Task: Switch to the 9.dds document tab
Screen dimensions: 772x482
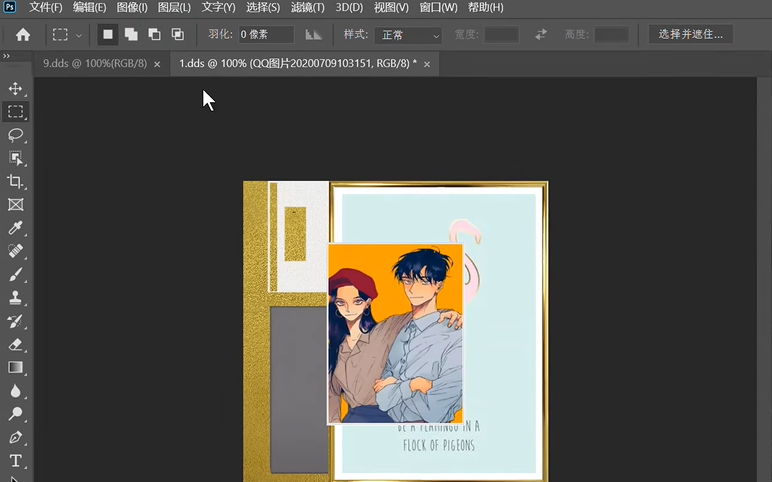Action: click(94, 64)
